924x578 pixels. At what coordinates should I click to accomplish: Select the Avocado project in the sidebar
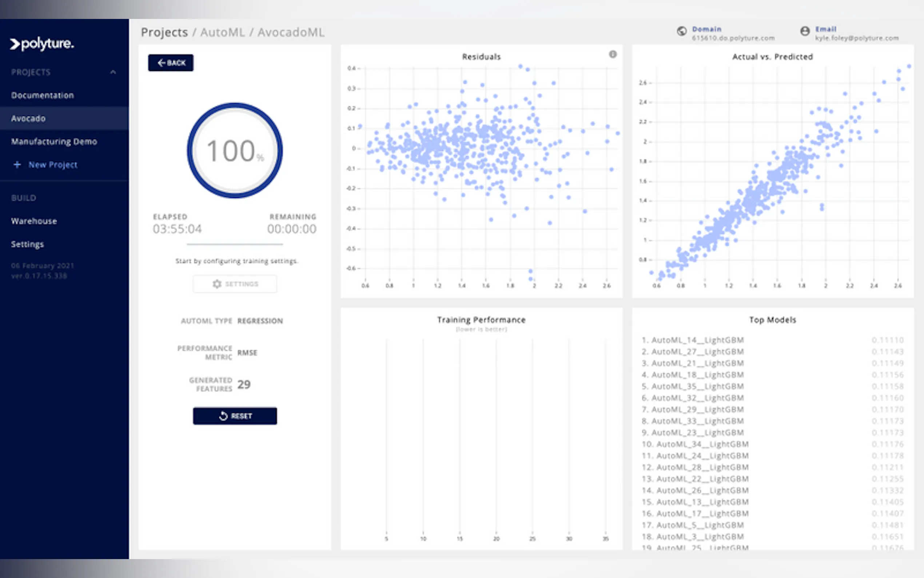(28, 119)
